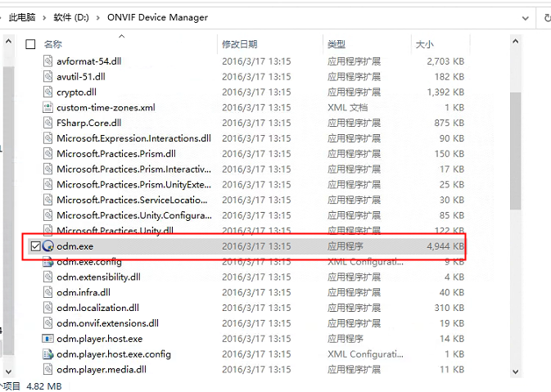This screenshot has height=392, width=551.
Task: Click the file list scrollbar down arrow
Action: [516, 372]
